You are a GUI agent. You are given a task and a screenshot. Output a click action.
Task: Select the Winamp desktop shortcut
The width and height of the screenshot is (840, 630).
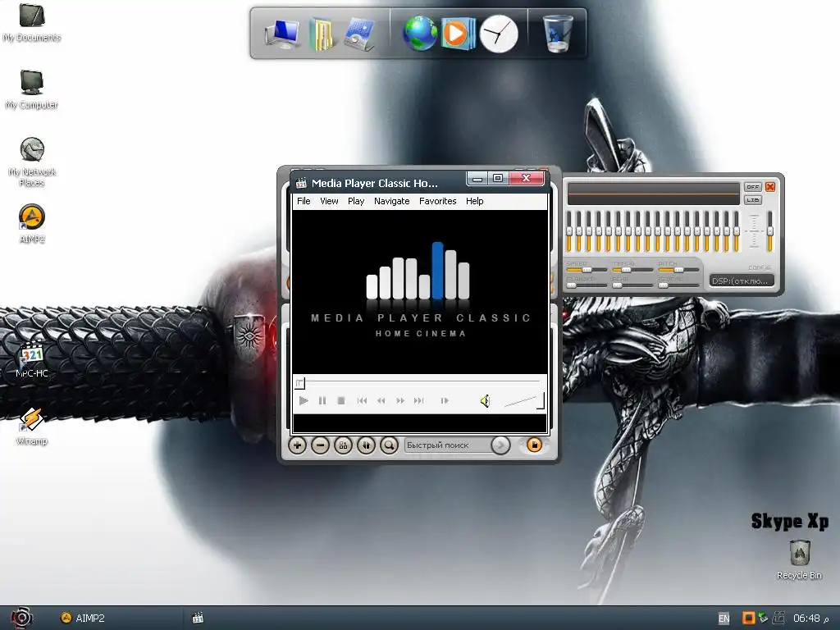(x=32, y=427)
